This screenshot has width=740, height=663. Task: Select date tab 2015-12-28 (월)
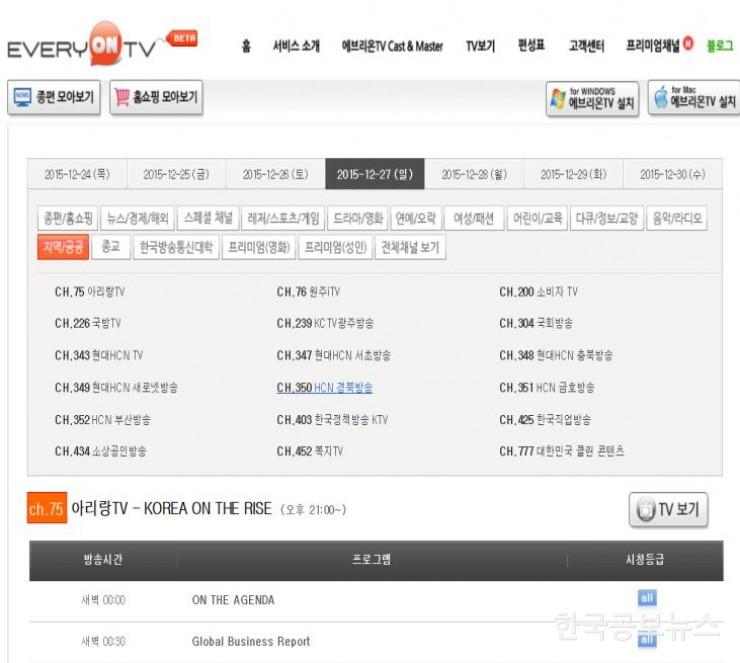coord(474,174)
